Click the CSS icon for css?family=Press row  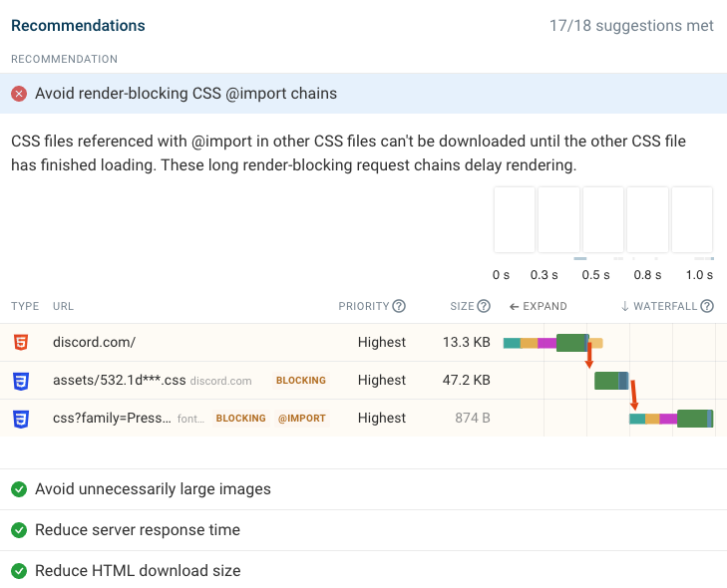coord(21,419)
